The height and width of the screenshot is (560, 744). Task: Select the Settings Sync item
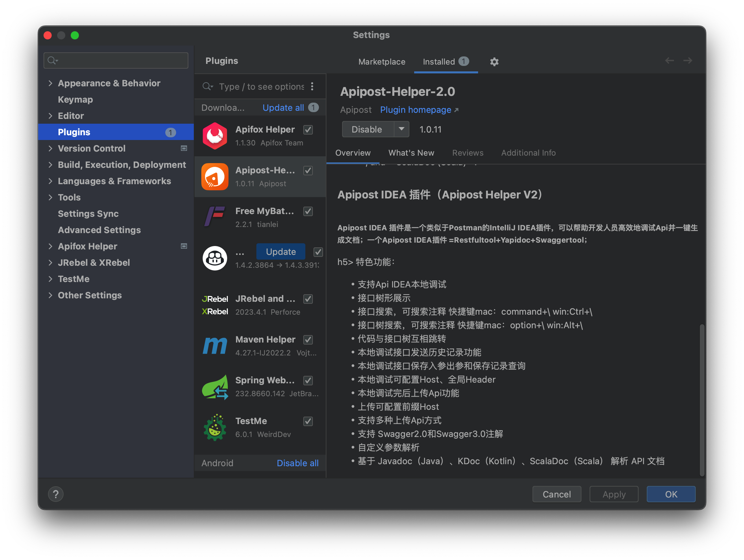coord(116,214)
